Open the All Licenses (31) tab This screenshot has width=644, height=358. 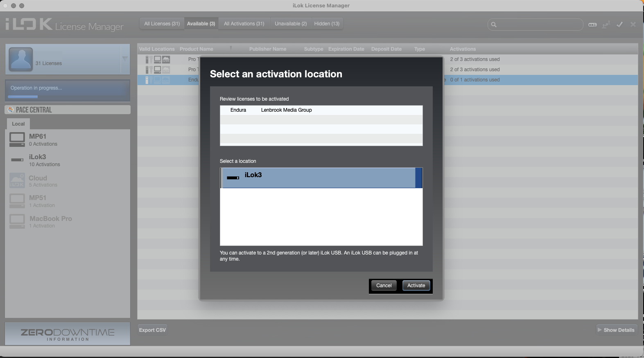click(x=162, y=24)
